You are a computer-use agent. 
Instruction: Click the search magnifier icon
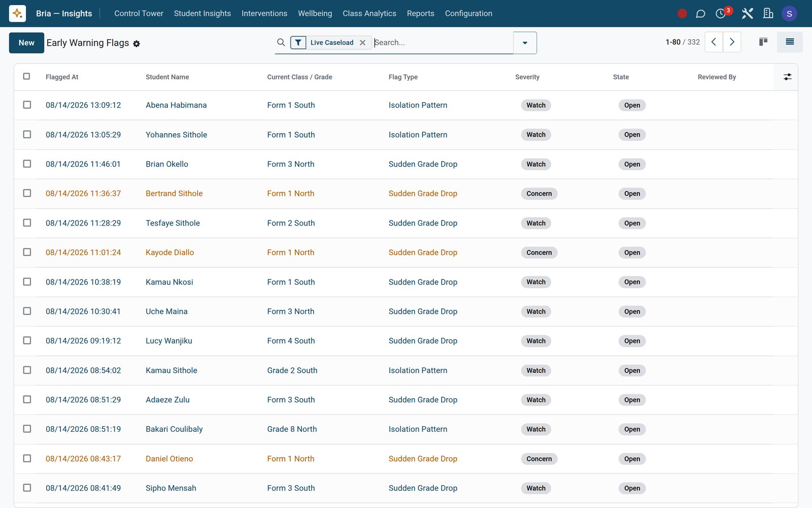click(x=281, y=43)
